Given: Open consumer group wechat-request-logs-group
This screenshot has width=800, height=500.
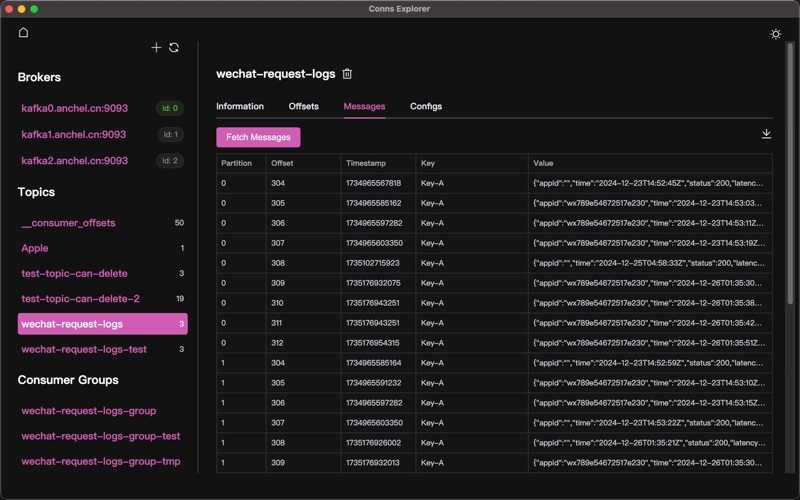Looking at the screenshot, I should coord(89,411).
